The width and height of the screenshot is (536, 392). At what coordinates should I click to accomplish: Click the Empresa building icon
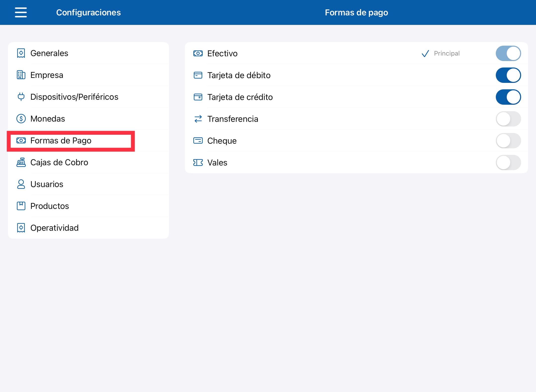pos(21,75)
